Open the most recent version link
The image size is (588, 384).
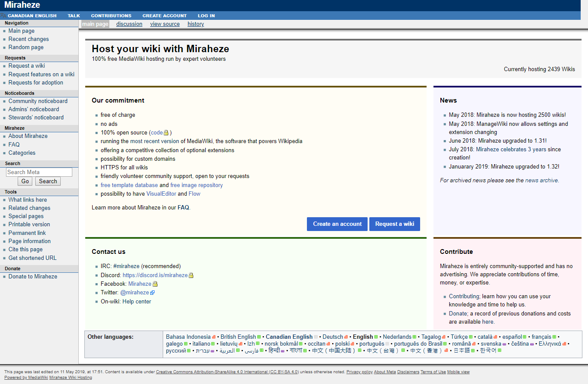coord(155,141)
